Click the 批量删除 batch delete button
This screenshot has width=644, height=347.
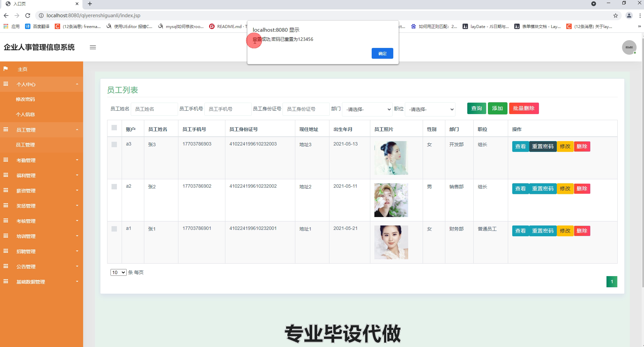pos(524,108)
